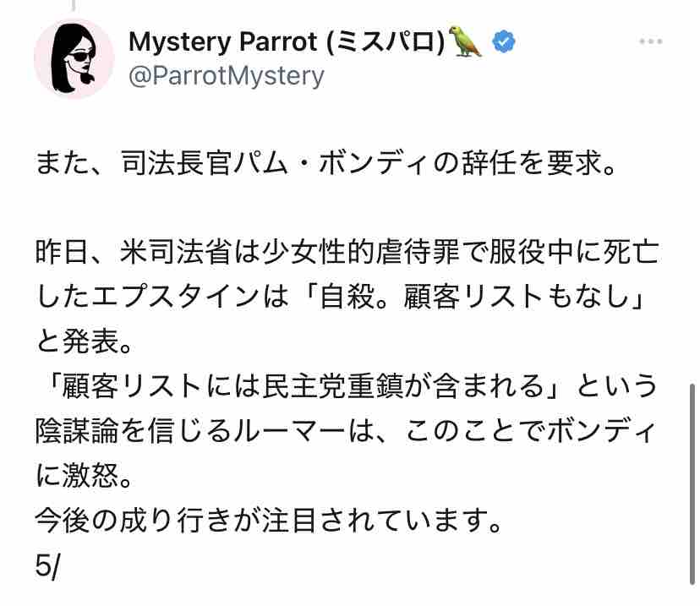The width and height of the screenshot is (700, 606).
Task: Open the Mystery Parrot display name link
Action: [x=287, y=41]
